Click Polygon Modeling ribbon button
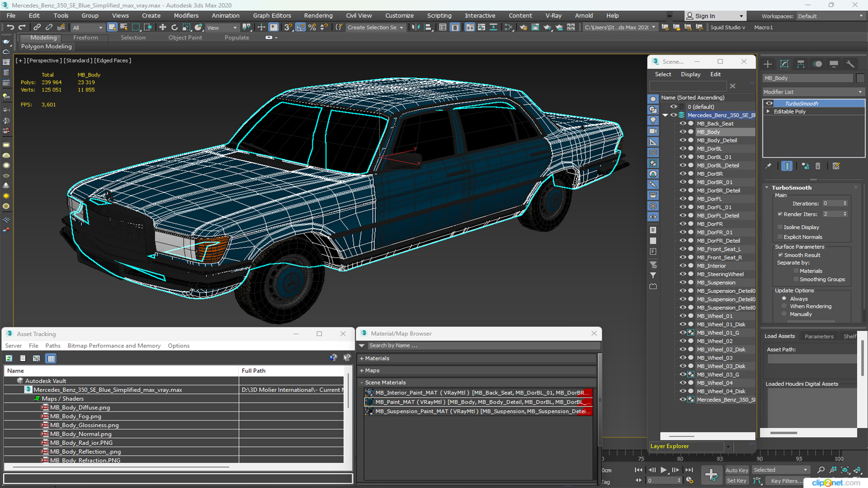 click(47, 47)
